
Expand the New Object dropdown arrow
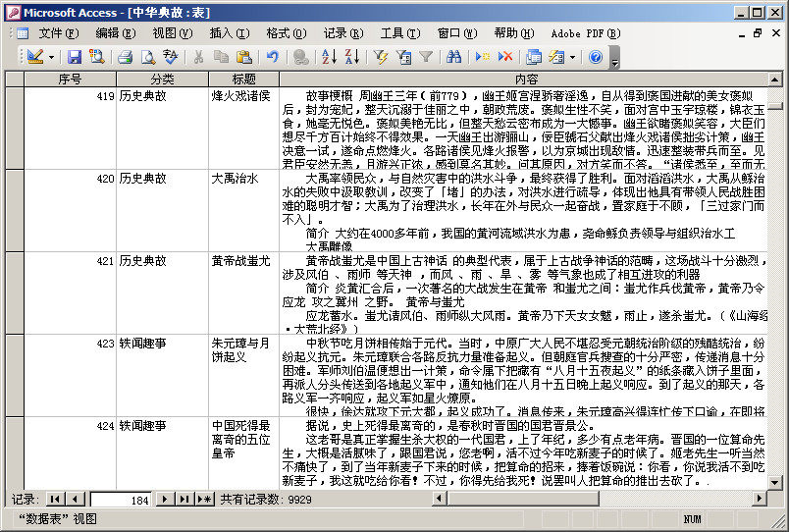(573, 57)
